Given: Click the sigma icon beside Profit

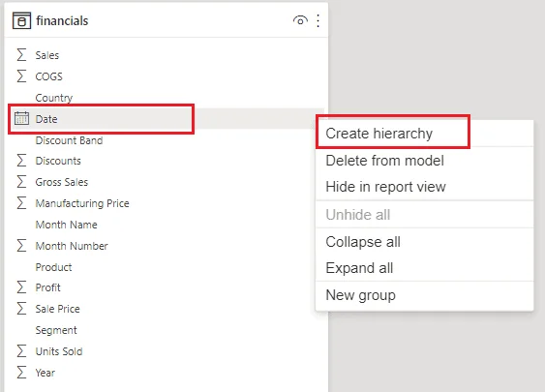Looking at the screenshot, I should [x=21, y=287].
